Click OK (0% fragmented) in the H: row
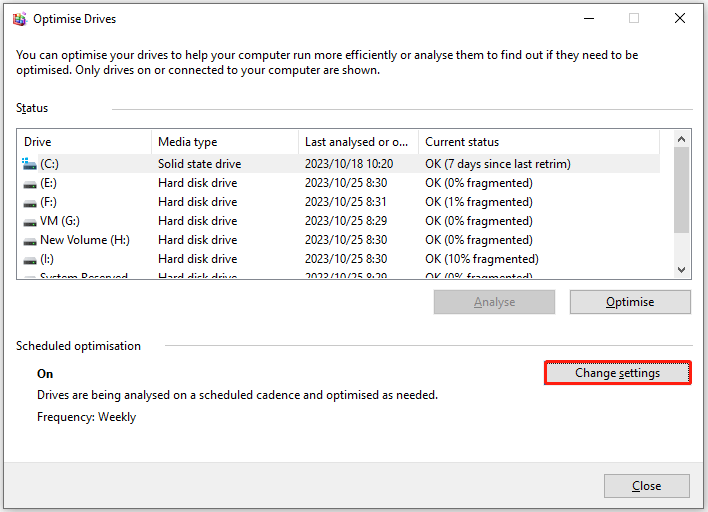Screen dimensions: 708x512 479,240
